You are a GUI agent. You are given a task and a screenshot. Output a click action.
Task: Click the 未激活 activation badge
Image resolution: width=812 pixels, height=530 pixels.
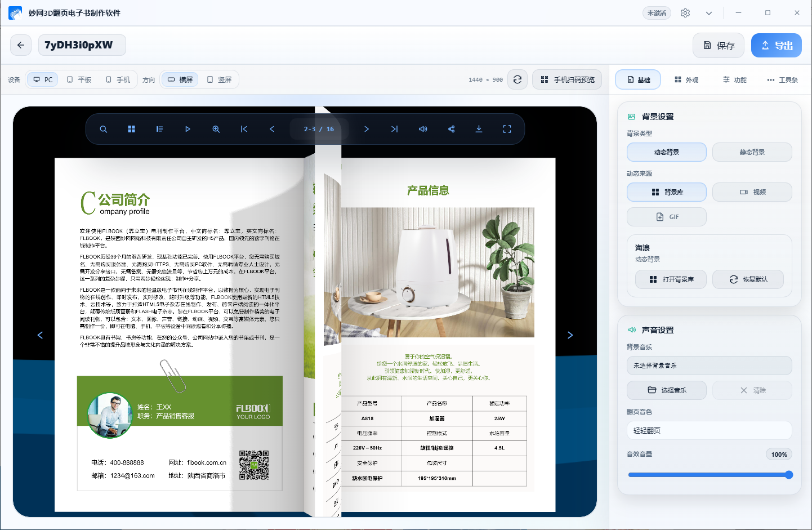(x=657, y=13)
